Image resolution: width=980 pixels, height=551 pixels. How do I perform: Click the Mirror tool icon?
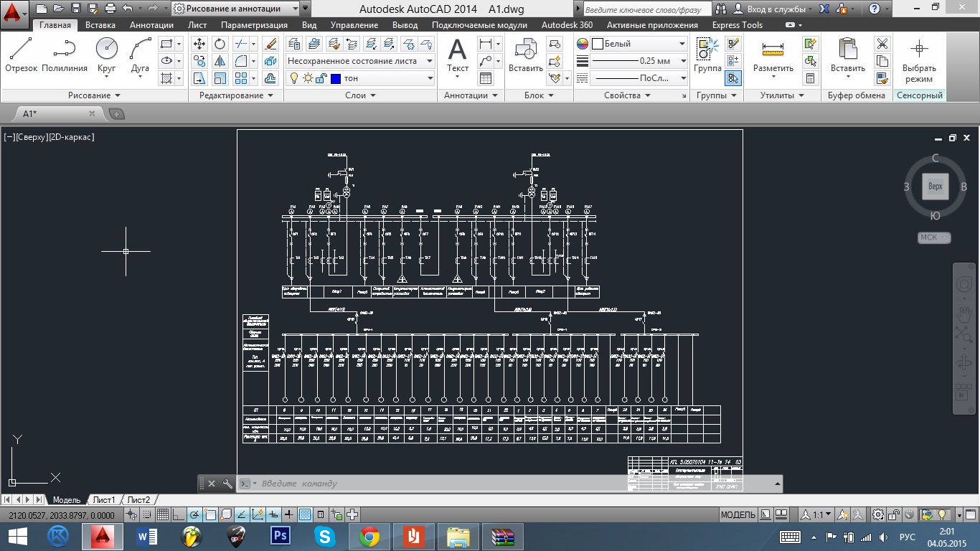coord(220,61)
